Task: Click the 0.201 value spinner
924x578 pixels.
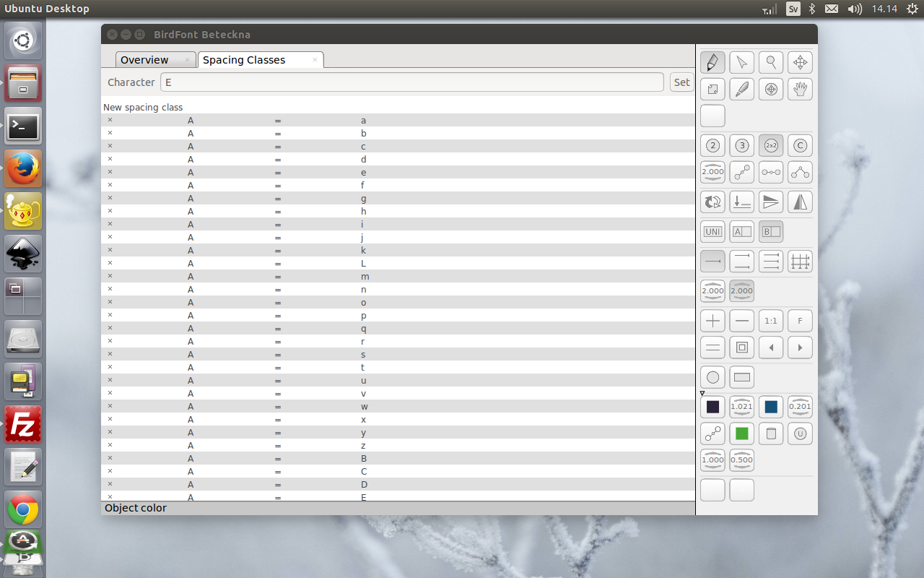Action: (x=800, y=407)
